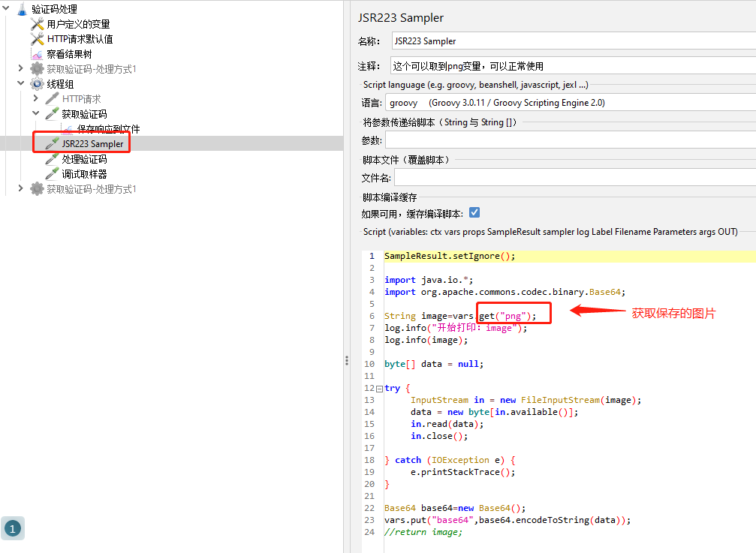Collapse the 验证码处理 test plan node

[x=6, y=8]
